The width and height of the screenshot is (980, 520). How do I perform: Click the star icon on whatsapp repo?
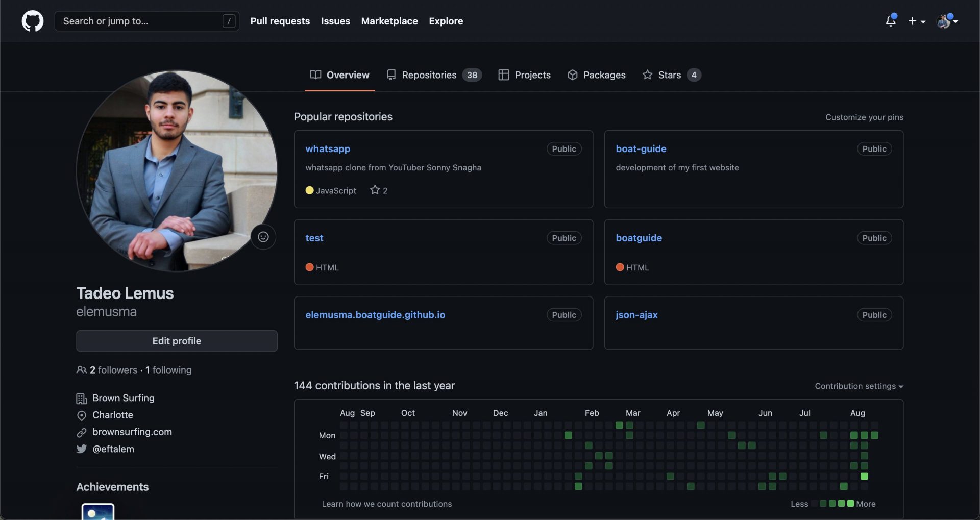[375, 190]
